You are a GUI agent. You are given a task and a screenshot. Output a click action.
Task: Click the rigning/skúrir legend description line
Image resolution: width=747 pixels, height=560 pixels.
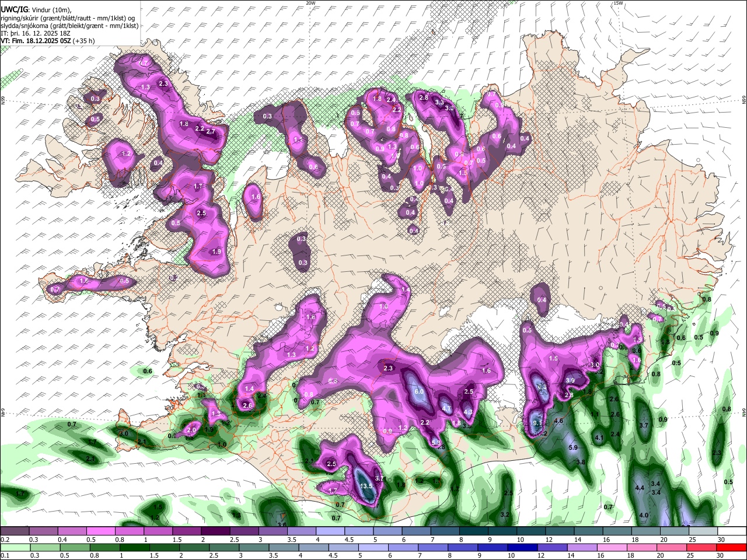click(x=68, y=18)
